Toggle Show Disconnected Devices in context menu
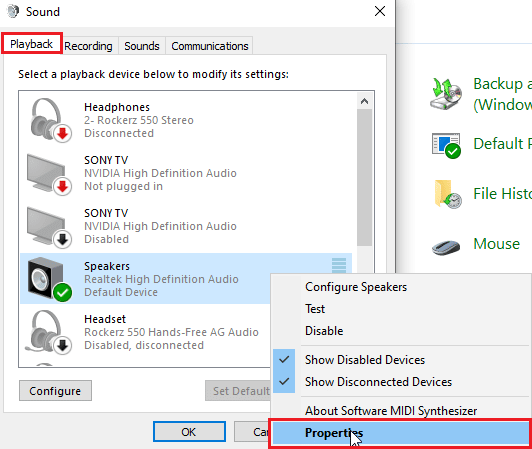Viewport: 532px width, 449px height. click(x=401, y=382)
